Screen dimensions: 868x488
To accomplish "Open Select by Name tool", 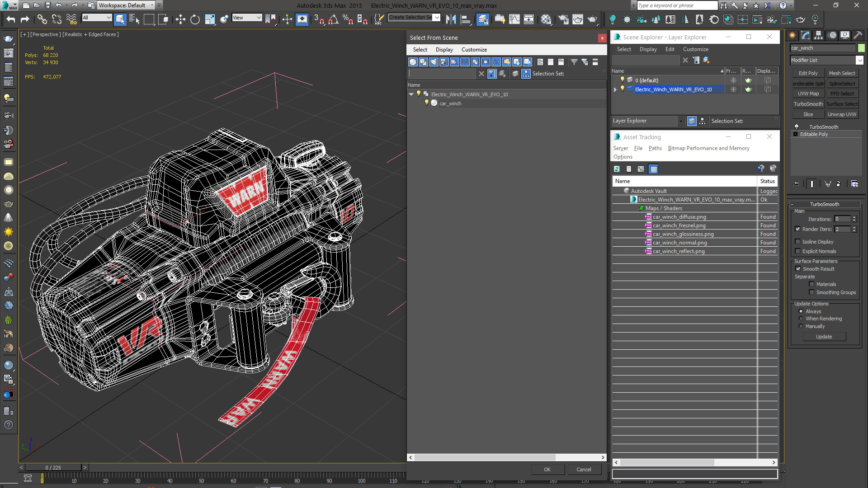I will click(x=134, y=19).
